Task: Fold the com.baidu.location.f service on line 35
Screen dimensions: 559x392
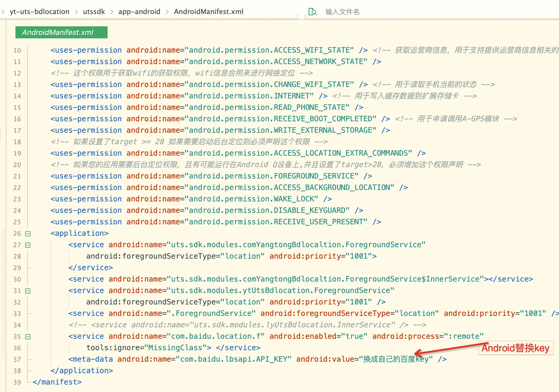Action: 28,337
